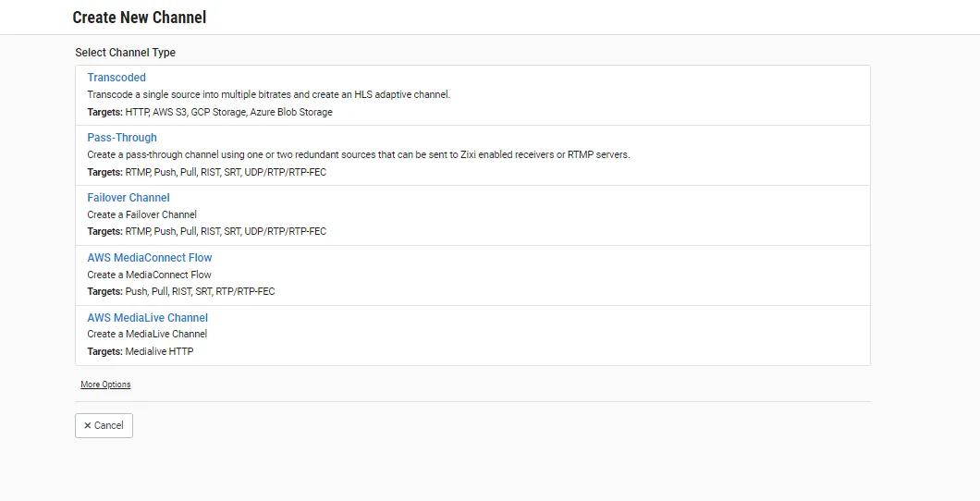Click the 'Create New Channel' page heading
The width and height of the screenshot is (980, 501).
pyautogui.click(x=140, y=18)
